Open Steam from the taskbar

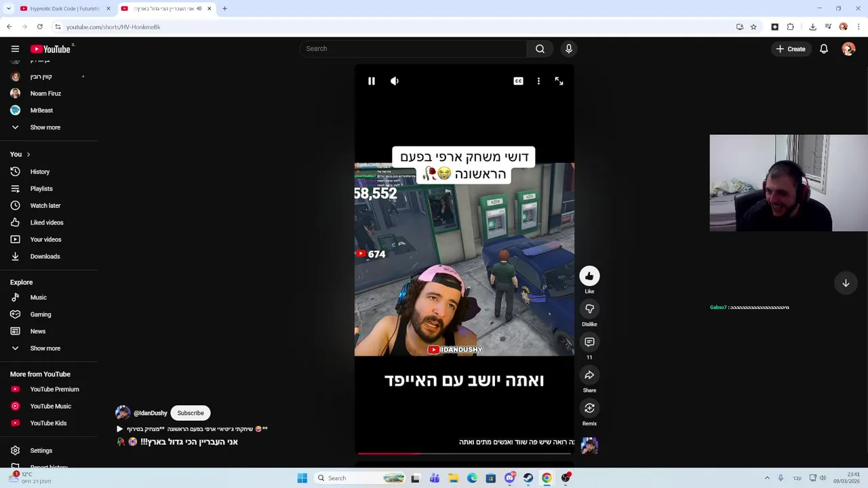tap(528, 478)
